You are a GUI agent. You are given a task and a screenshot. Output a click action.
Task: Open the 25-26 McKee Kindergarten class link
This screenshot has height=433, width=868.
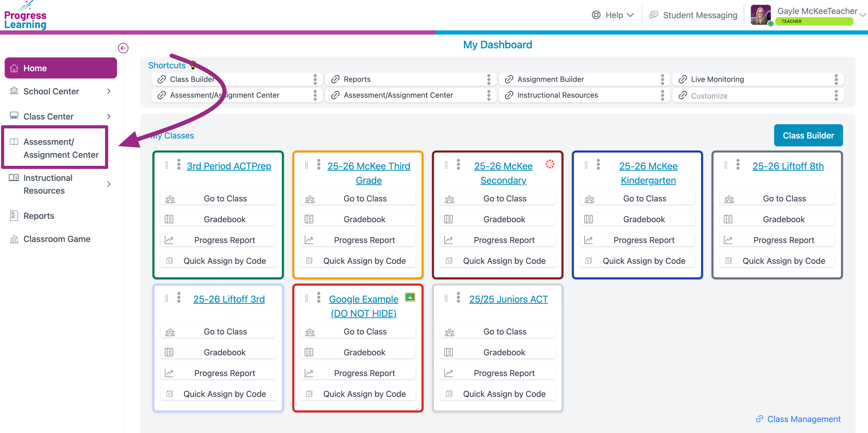pos(648,173)
